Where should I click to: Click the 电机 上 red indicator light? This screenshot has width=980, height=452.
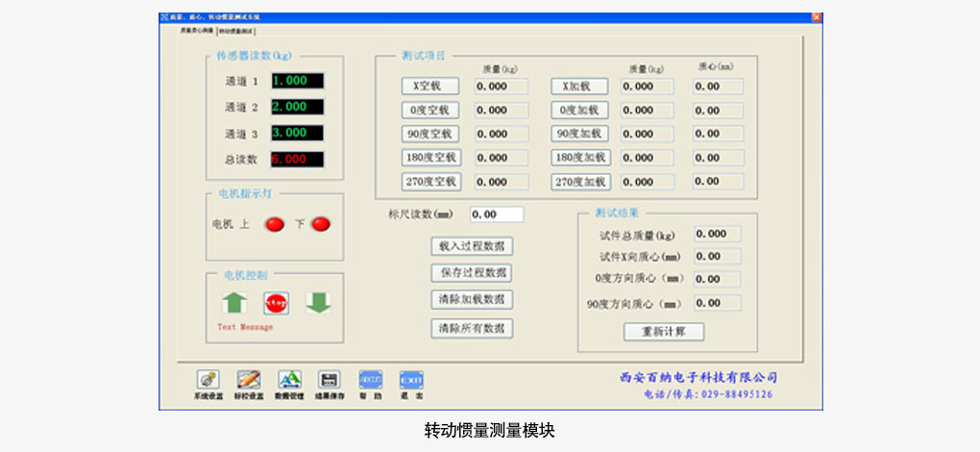click(275, 224)
